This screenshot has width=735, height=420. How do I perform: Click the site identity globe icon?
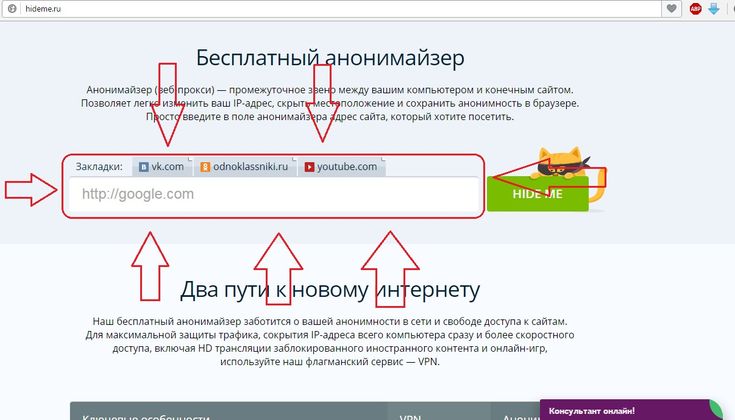coord(9,8)
